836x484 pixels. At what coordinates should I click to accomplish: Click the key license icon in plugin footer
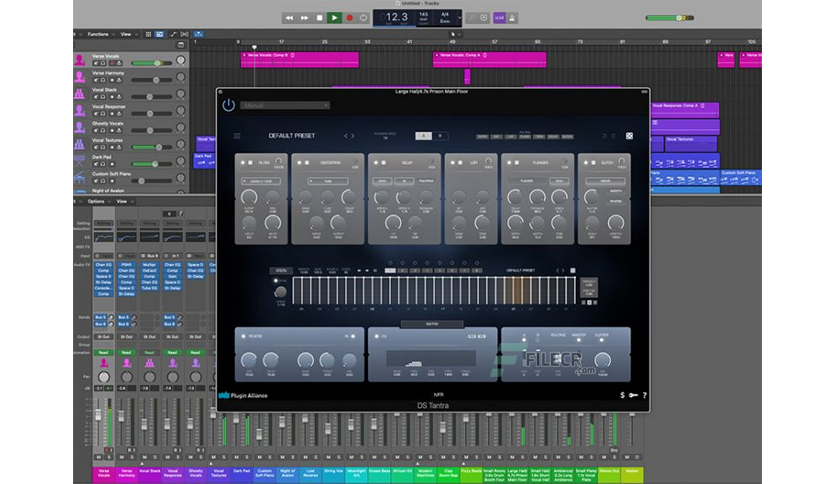pos(633,396)
